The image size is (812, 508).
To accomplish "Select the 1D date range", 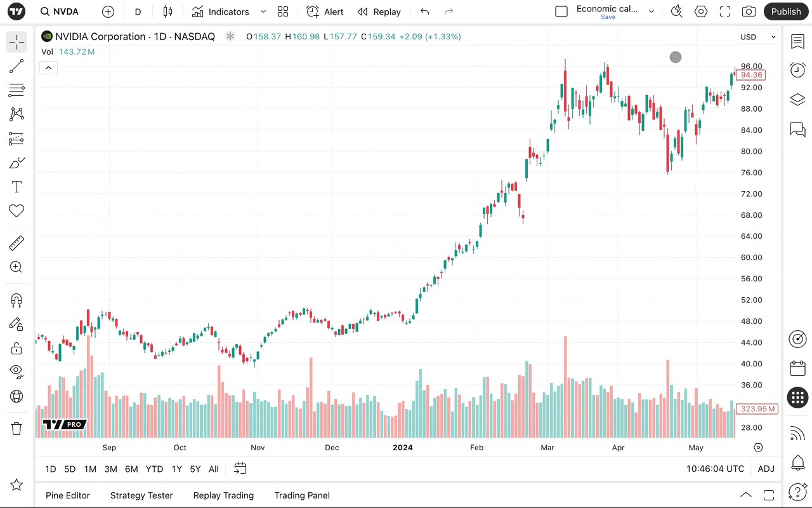I will pyautogui.click(x=51, y=469).
